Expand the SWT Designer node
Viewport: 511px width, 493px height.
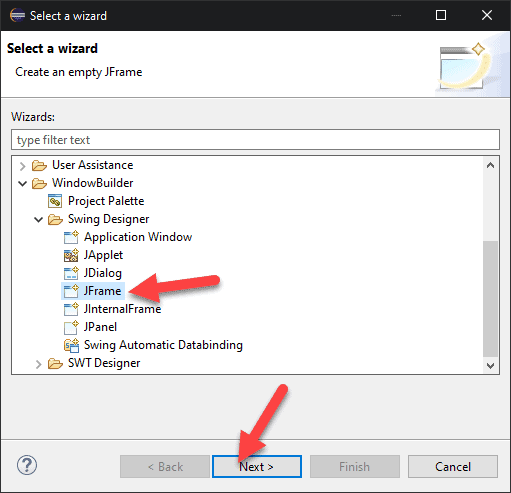tap(39, 364)
